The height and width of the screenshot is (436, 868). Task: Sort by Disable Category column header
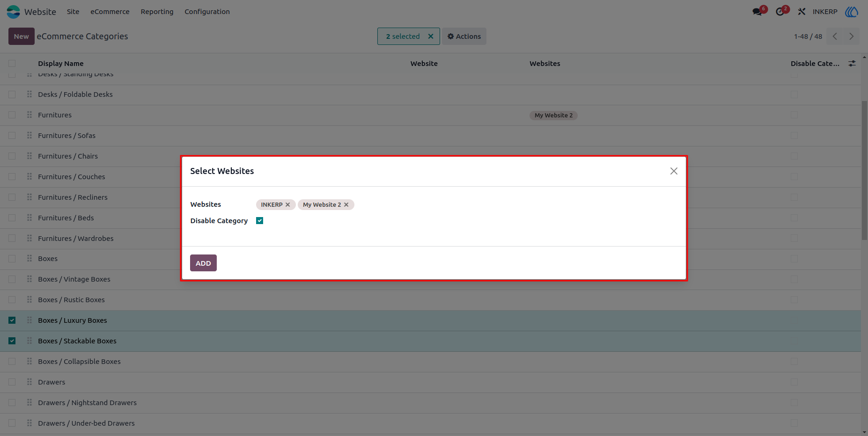coord(815,64)
